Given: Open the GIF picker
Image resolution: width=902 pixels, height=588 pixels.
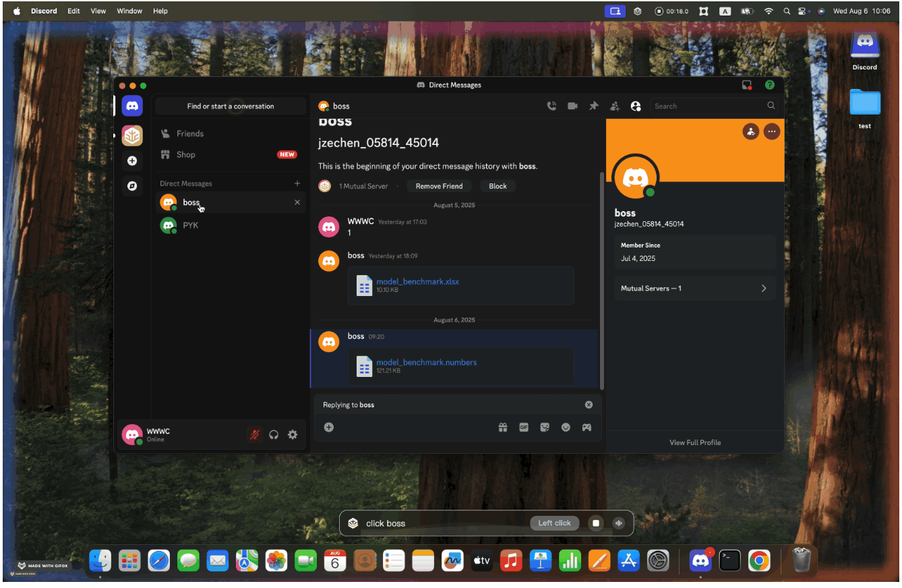Looking at the screenshot, I should pos(524,427).
